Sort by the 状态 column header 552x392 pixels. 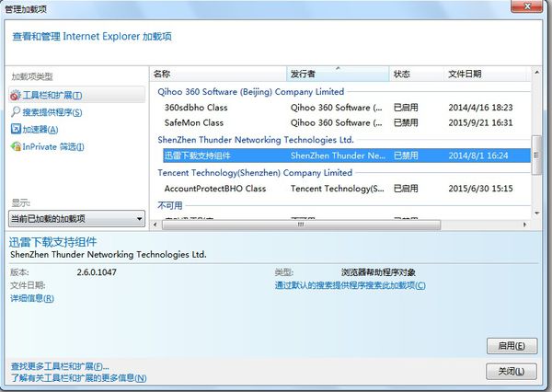(416, 74)
